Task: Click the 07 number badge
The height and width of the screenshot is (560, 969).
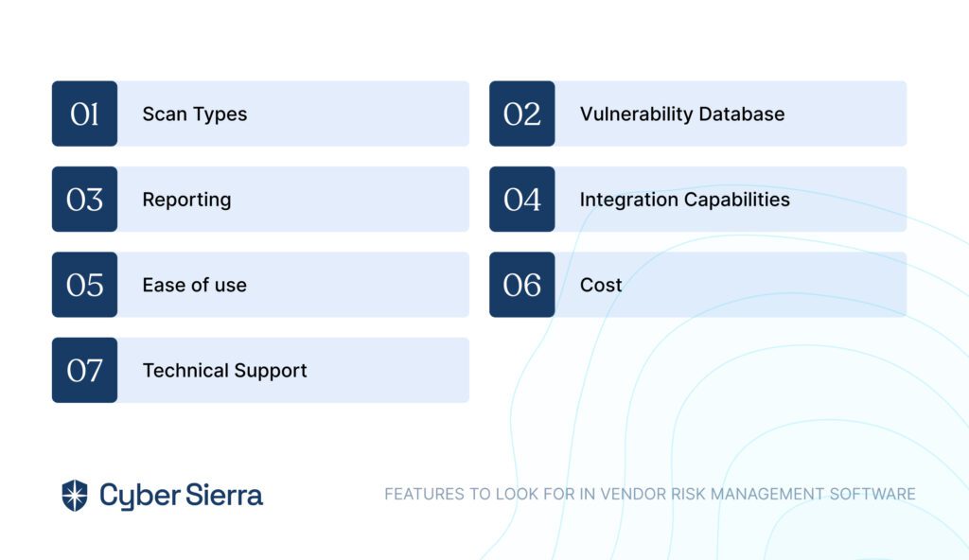Action: coord(84,370)
